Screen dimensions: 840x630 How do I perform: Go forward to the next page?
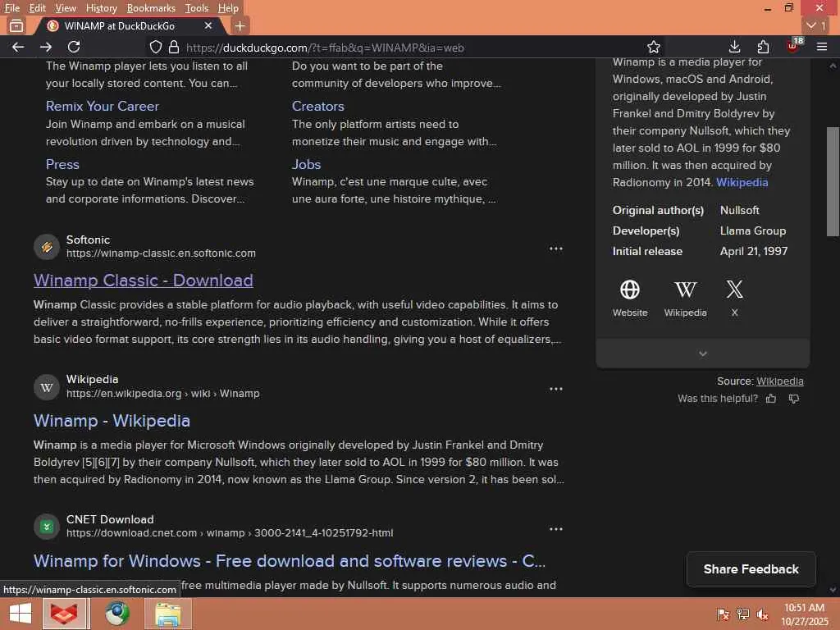coord(46,47)
